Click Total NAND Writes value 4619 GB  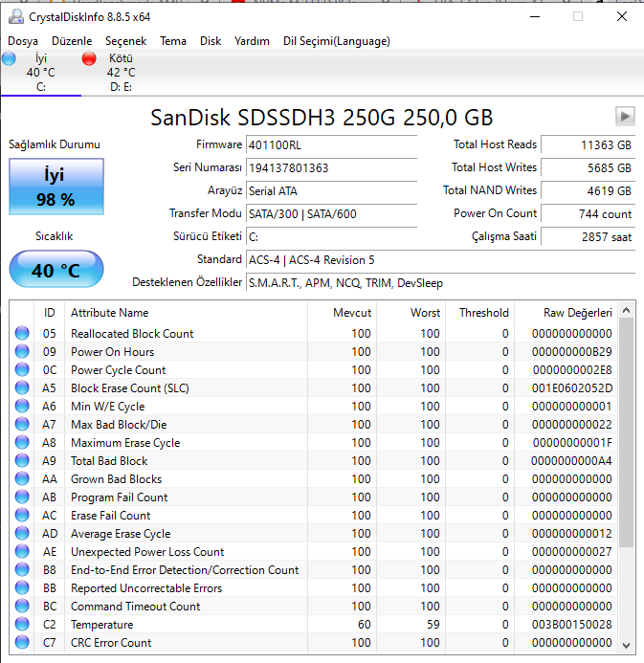tap(588, 191)
